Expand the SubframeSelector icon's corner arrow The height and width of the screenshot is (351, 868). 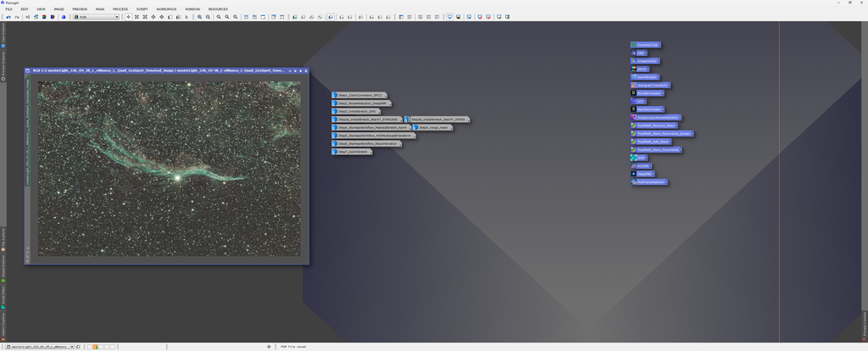(x=667, y=181)
